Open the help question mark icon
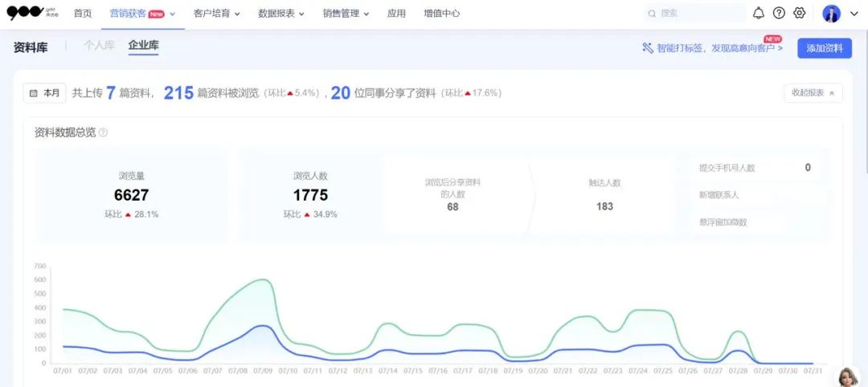The width and height of the screenshot is (868, 387). (779, 13)
